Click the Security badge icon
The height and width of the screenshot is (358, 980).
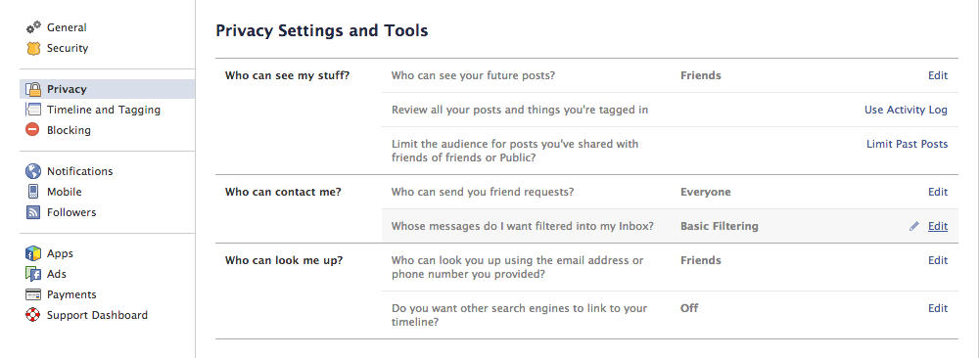[33, 48]
